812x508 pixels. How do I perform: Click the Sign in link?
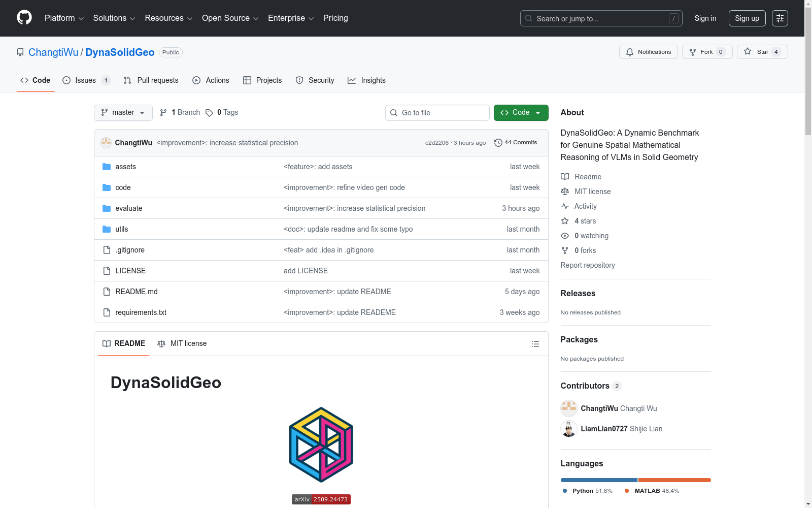(x=705, y=18)
